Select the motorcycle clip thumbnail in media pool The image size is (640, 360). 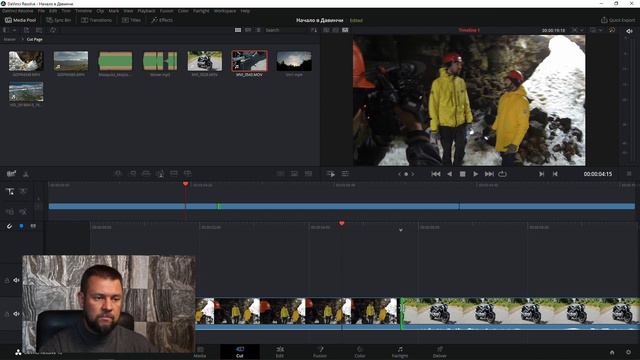(x=204, y=61)
